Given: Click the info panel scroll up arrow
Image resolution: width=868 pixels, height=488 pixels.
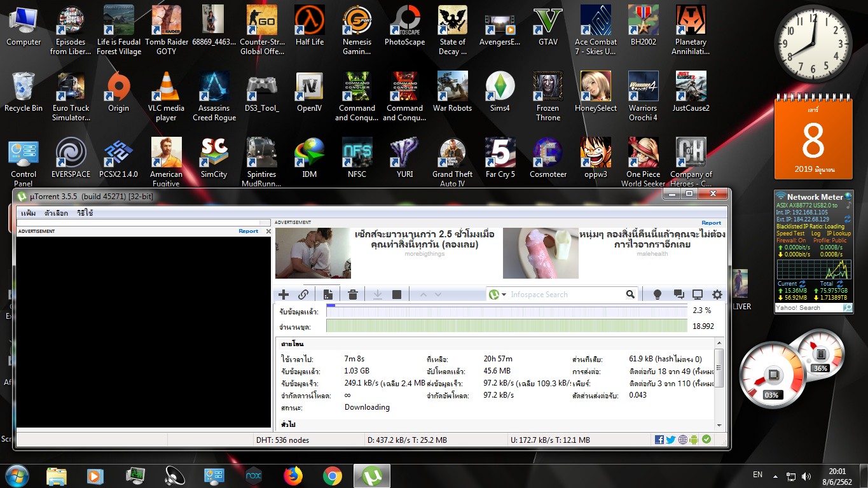Looking at the screenshot, I should [719, 344].
